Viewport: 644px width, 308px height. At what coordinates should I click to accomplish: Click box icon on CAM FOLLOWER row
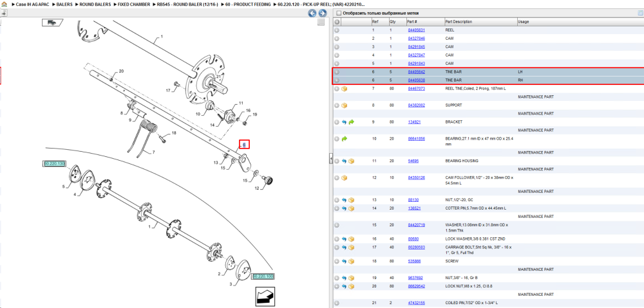tap(344, 178)
